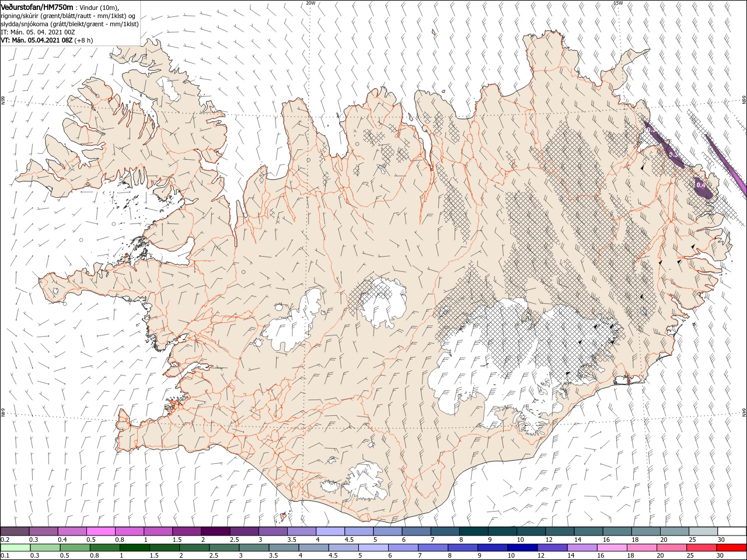Select the lower scale swatch starting at 0.5
747x560 pixels.
[75, 548]
